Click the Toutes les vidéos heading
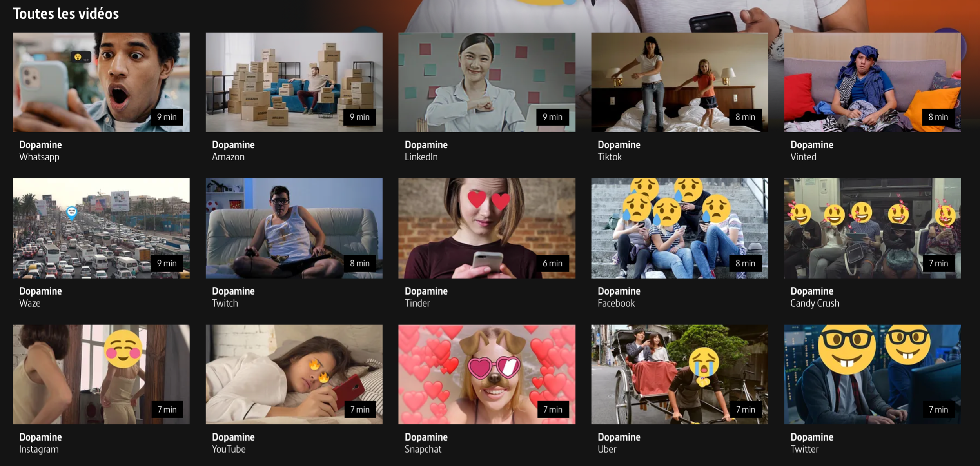The image size is (980, 466). tap(66, 14)
